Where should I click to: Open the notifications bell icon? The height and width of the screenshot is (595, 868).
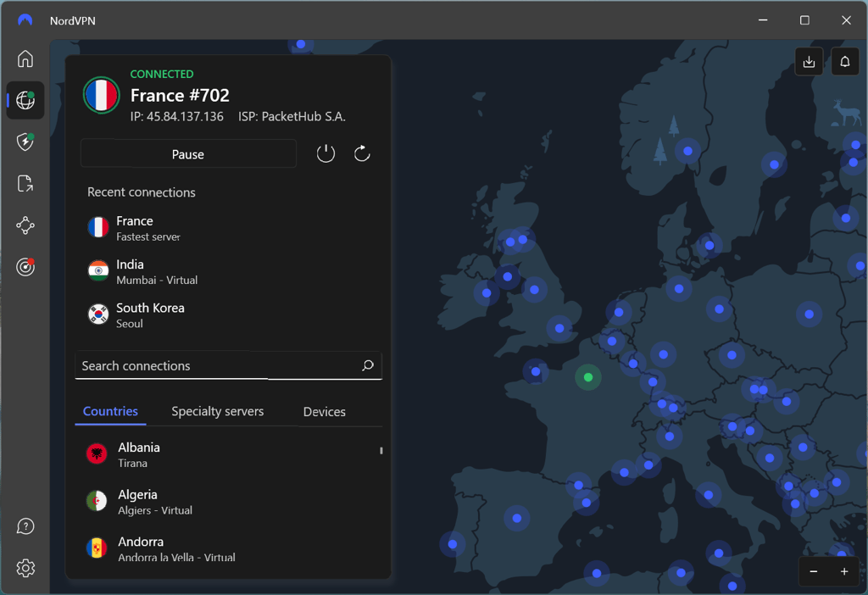845,61
